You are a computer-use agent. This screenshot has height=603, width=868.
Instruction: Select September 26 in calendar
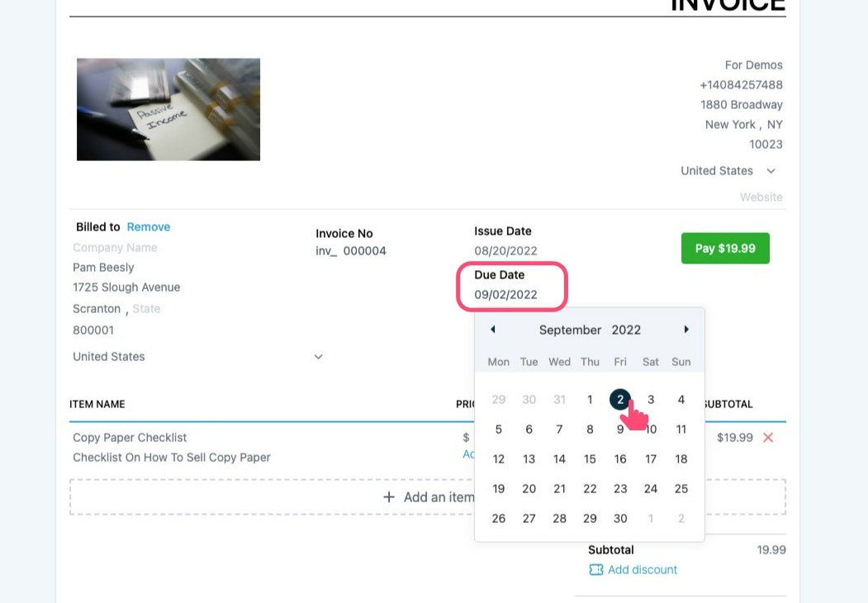click(x=499, y=519)
